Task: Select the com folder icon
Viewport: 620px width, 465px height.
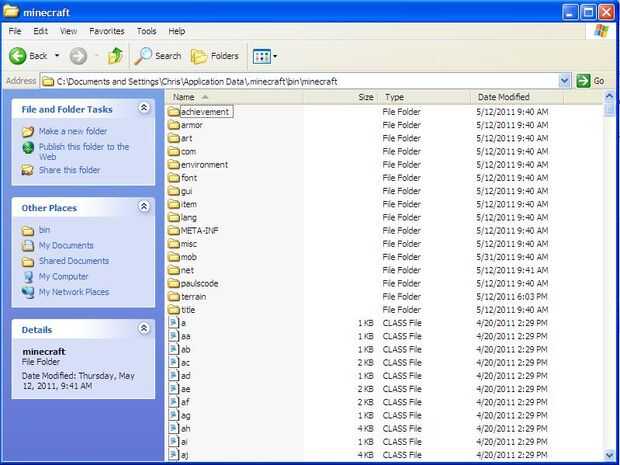Action: (x=174, y=151)
